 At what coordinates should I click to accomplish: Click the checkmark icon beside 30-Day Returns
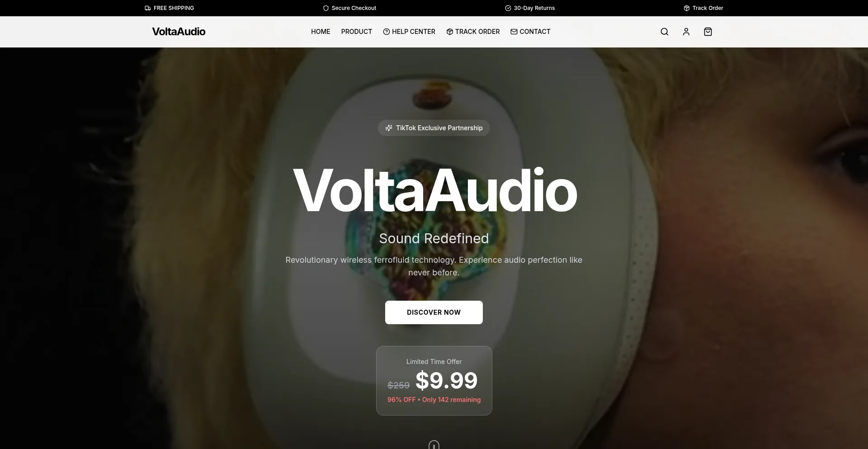[508, 8]
